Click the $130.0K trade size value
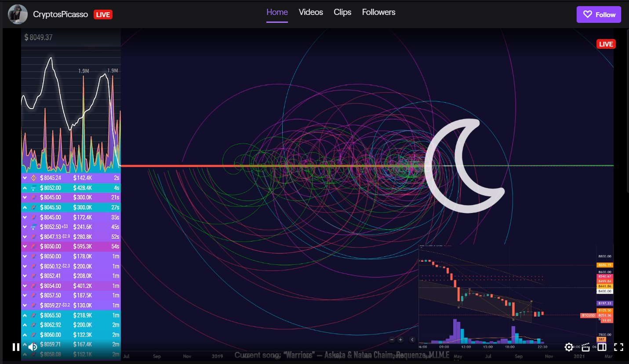This screenshot has width=629, height=364. point(83,305)
